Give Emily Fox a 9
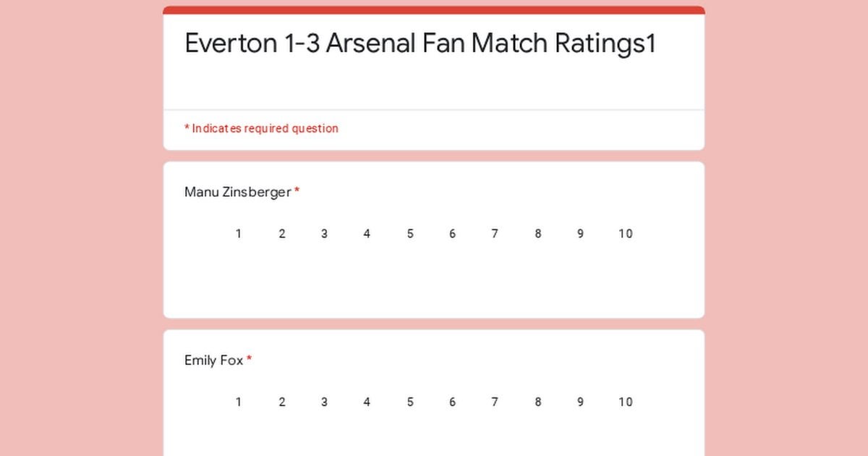The height and width of the screenshot is (456, 868). (x=580, y=402)
